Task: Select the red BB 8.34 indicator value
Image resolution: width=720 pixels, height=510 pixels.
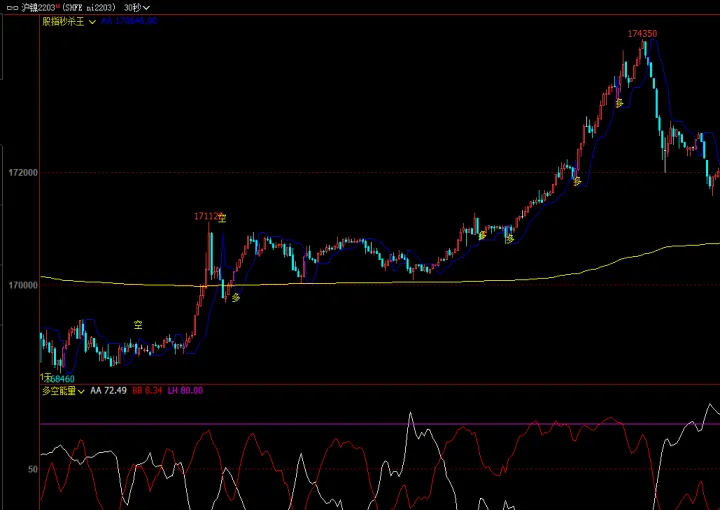Action: [146, 391]
